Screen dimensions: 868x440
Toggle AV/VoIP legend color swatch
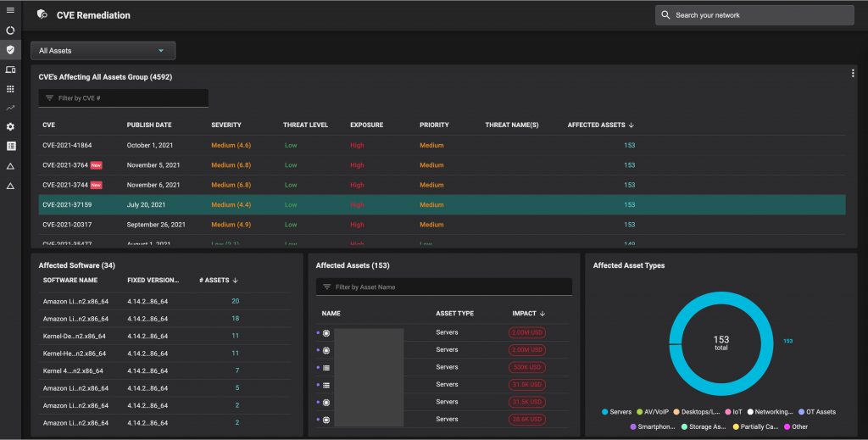639,412
